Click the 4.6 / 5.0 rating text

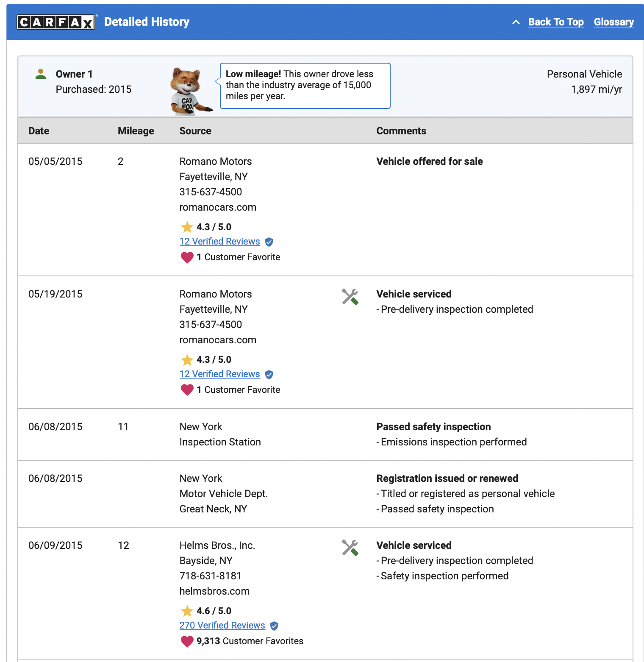click(214, 611)
